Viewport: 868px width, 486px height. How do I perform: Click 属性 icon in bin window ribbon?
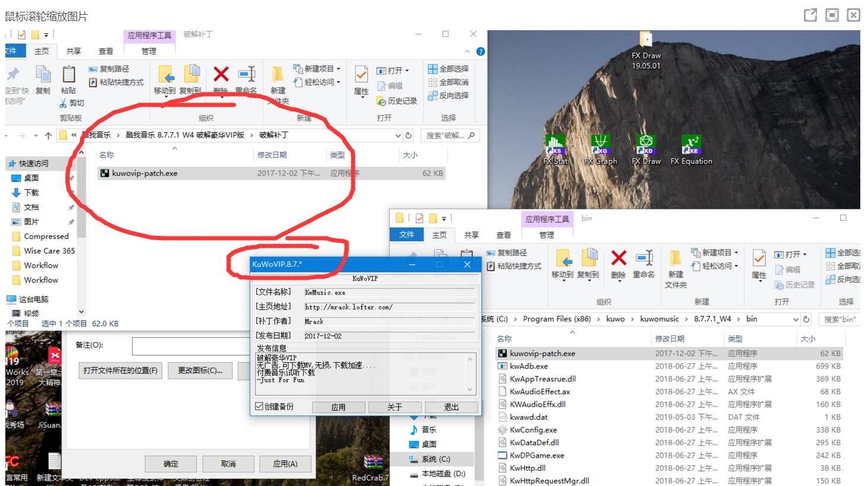[x=759, y=258]
